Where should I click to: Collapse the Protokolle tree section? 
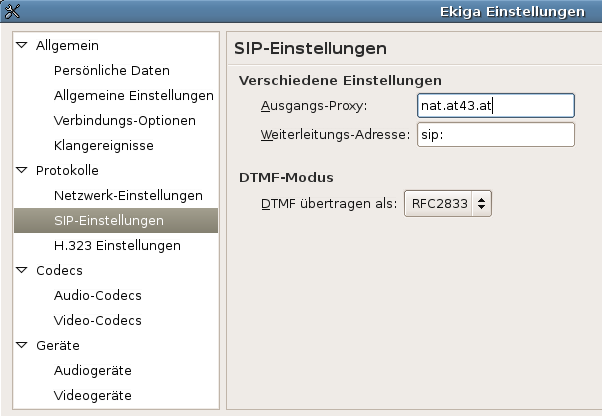coord(22,170)
